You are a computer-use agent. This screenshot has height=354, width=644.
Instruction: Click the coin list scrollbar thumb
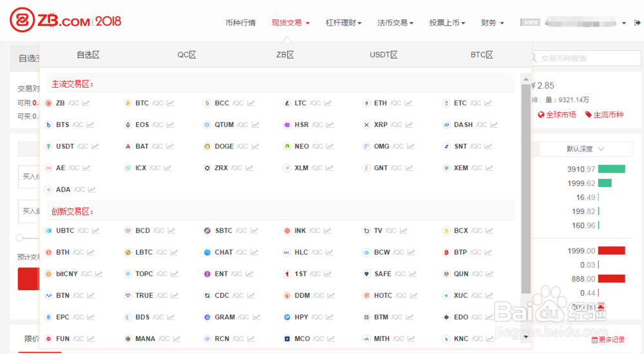click(526, 189)
